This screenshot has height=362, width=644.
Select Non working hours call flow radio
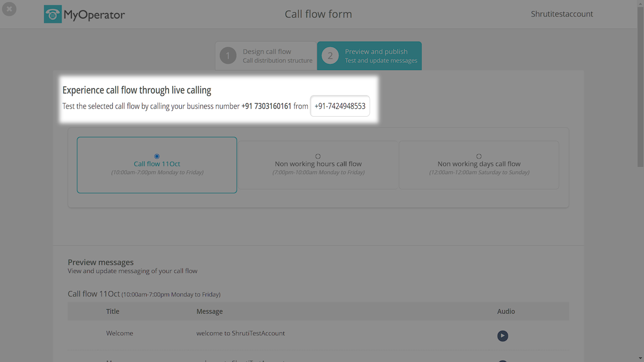click(x=318, y=156)
